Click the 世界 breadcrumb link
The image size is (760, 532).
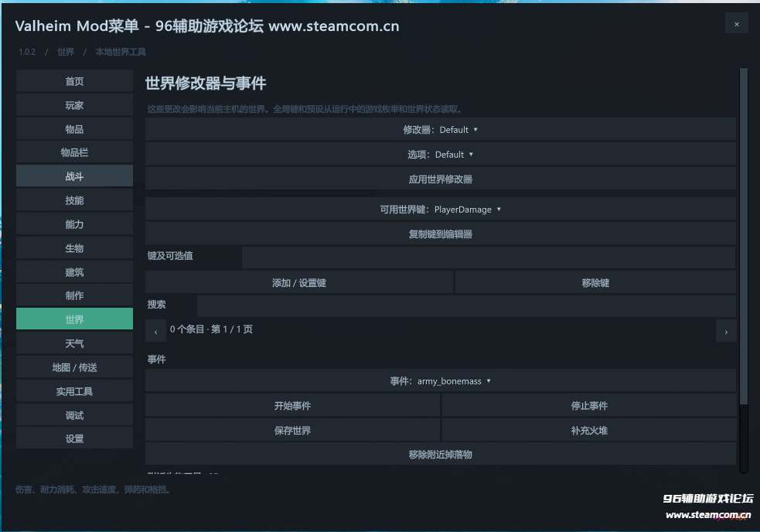coord(66,52)
